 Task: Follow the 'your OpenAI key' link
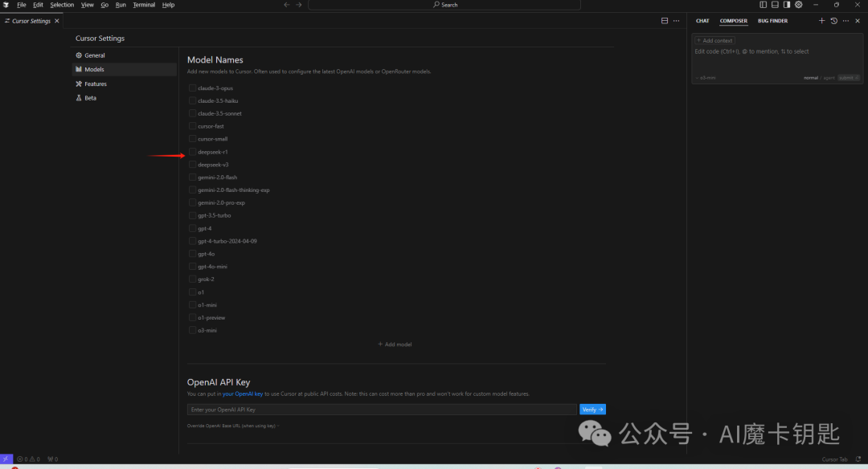(243, 394)
